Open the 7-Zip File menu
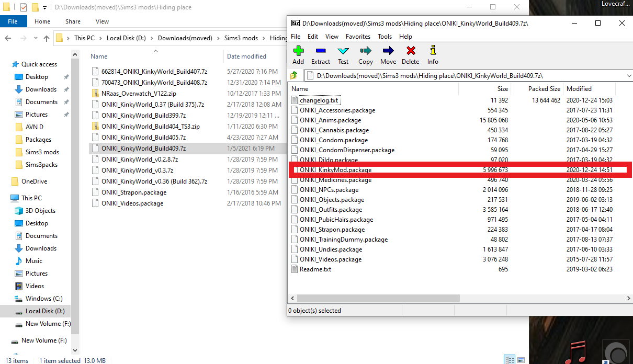 coord(296,37)
